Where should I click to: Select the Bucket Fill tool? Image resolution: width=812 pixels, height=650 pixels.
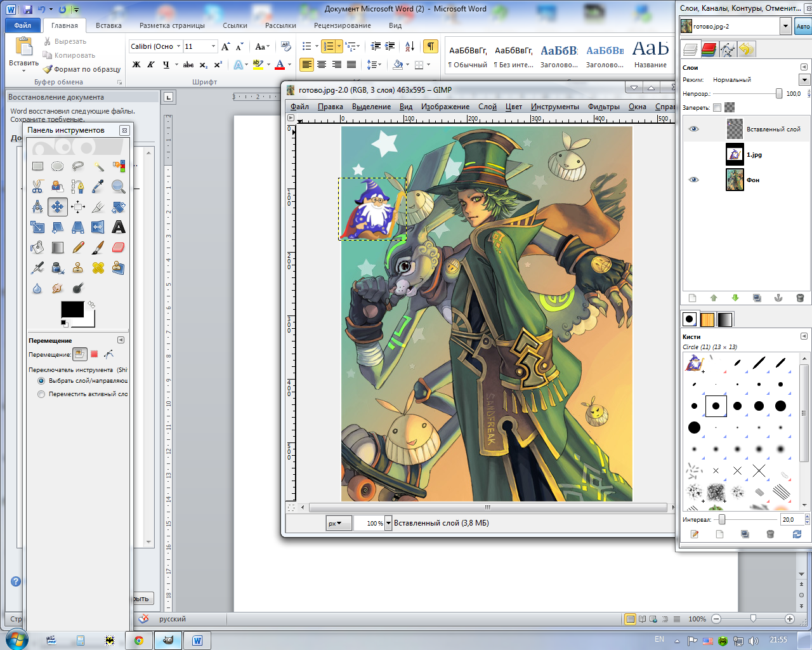coord(37,248)
